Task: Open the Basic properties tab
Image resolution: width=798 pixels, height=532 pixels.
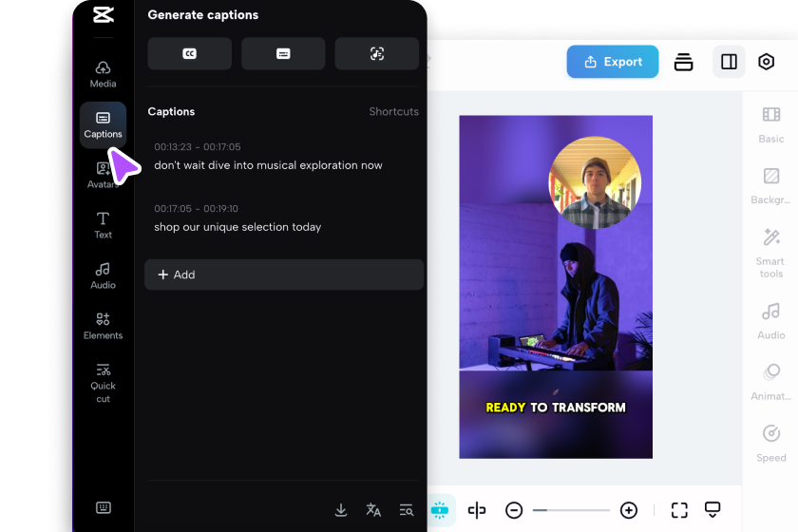Action: (x=771, y=124)
